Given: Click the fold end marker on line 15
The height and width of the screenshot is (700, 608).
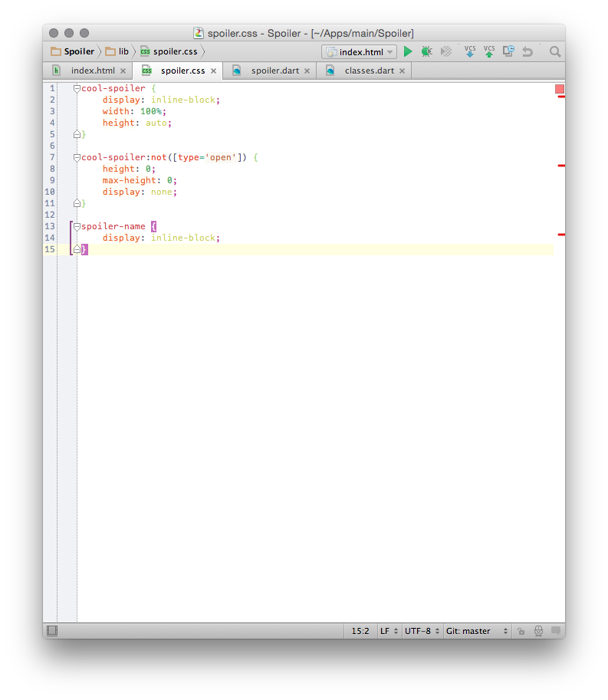Looking at the screenshot, I should point(77,249).
